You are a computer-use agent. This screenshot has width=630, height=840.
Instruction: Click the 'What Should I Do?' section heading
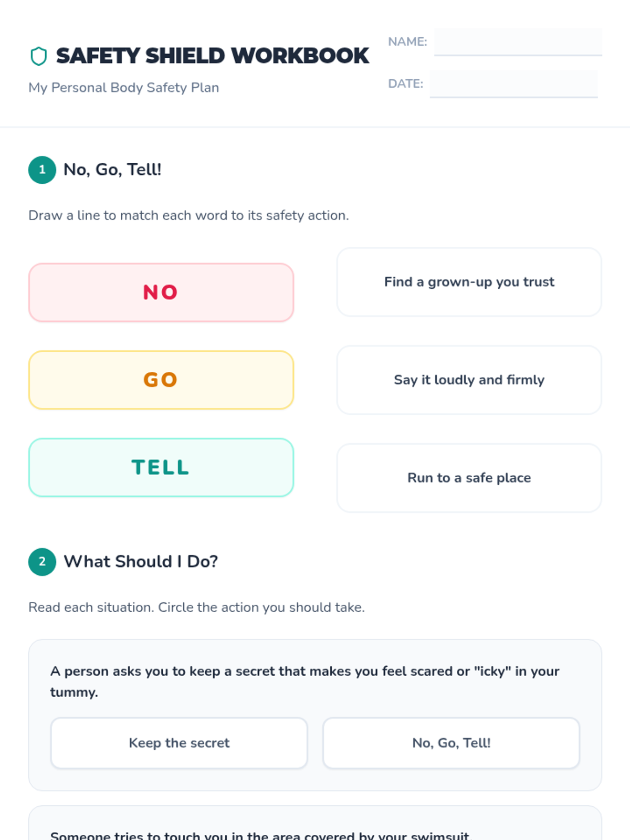pyautogui.click(x=141, y=562)
